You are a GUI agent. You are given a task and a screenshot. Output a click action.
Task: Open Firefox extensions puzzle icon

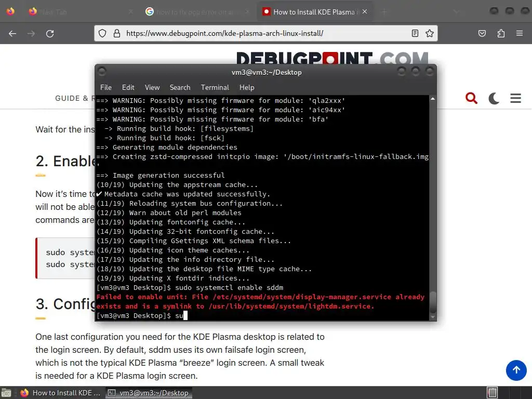coord(501,33)
